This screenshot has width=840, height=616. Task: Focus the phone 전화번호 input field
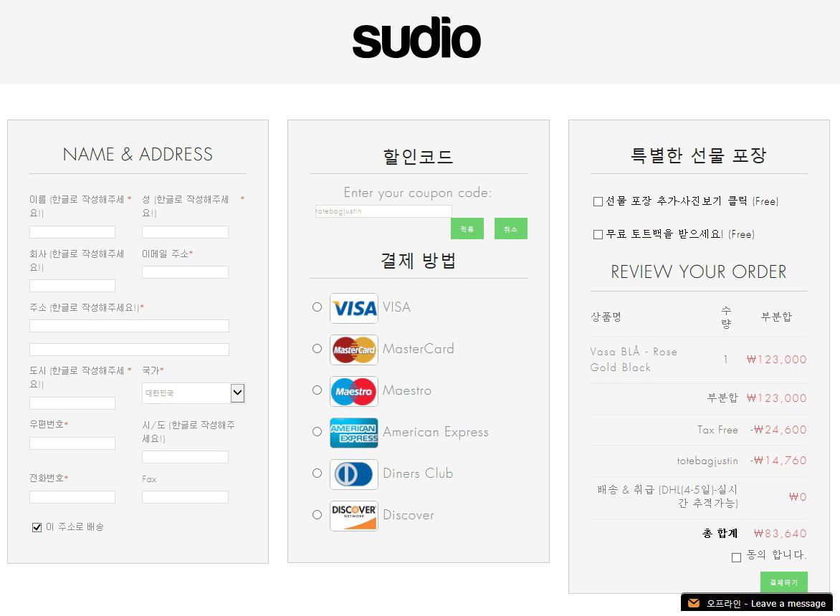click(x=72, y=497)
